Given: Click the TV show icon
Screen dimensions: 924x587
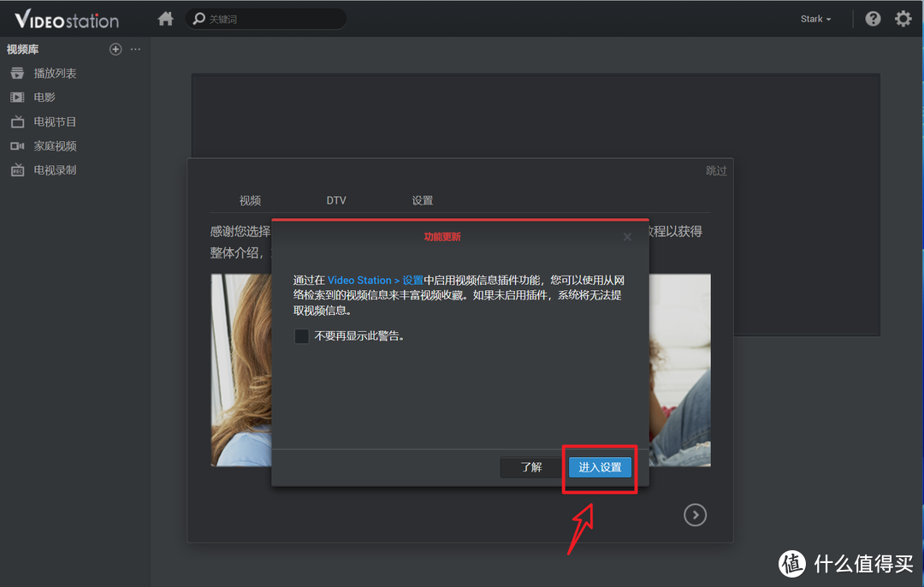Looking at the screenshot, I should click(18, 122).
